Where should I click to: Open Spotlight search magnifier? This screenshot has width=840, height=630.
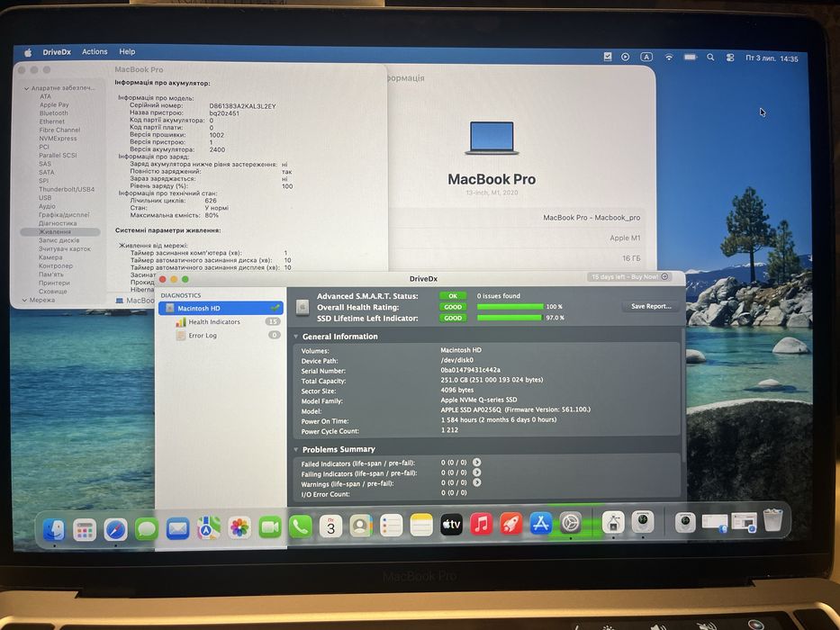pyautogui.click(x=710, y=58)
